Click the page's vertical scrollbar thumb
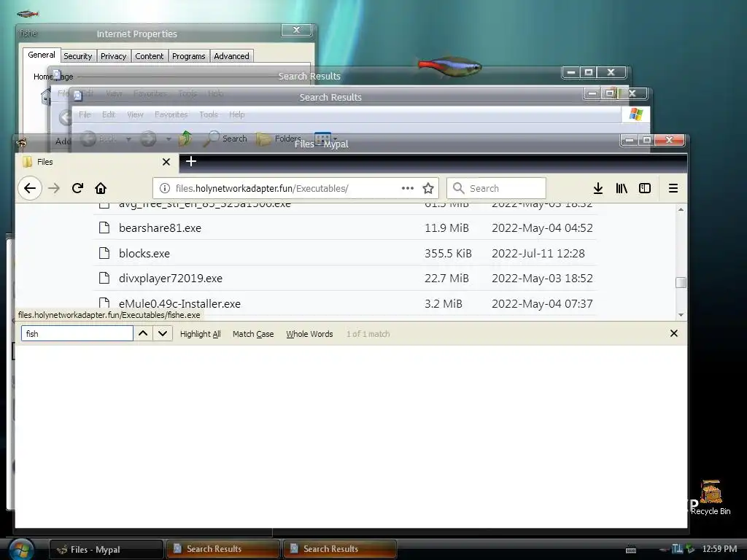 (681, 282)
